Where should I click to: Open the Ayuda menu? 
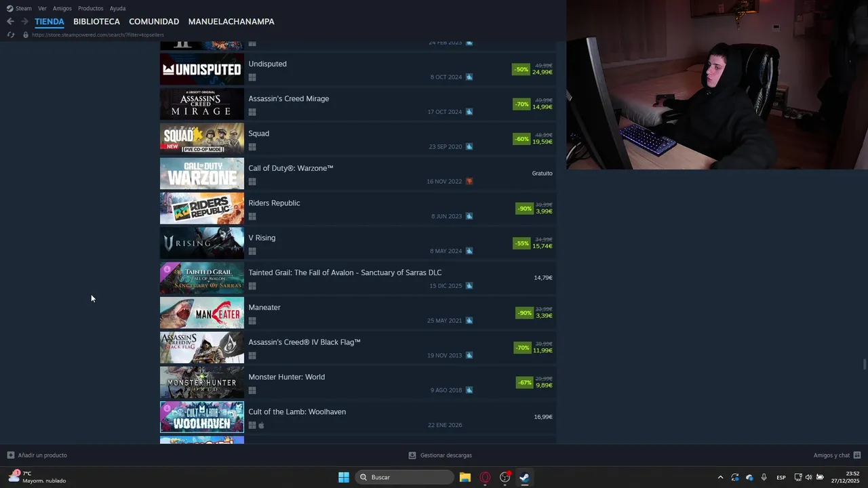coord(117,8)
